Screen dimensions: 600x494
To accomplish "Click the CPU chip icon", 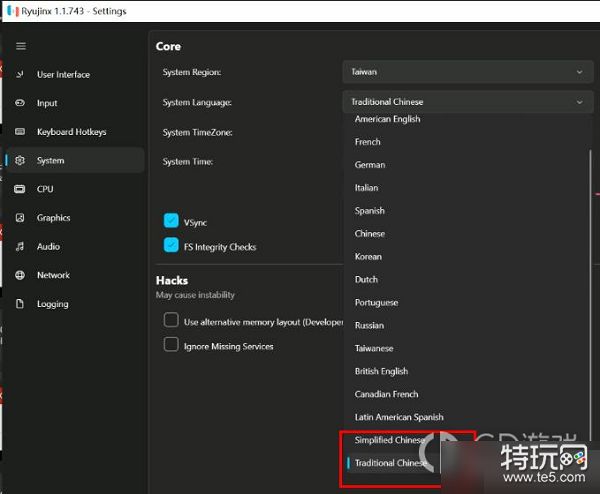I will click(20, 189).
